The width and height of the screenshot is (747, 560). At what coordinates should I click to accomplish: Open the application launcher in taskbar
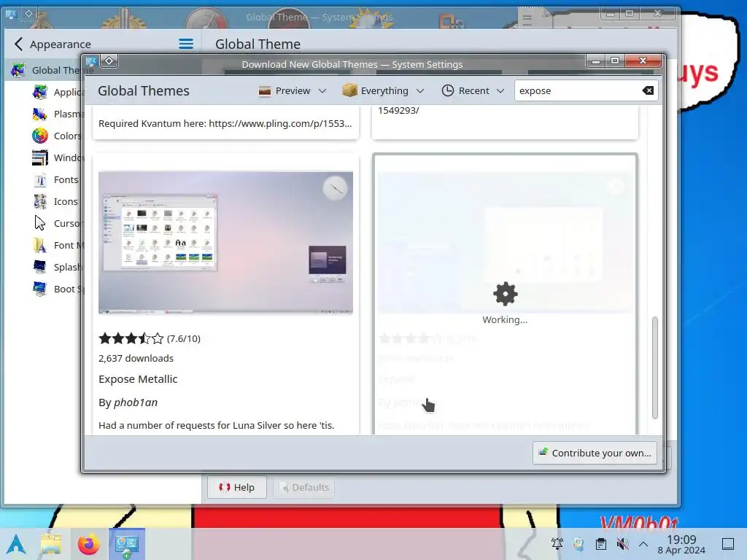[x=17, y=544]
